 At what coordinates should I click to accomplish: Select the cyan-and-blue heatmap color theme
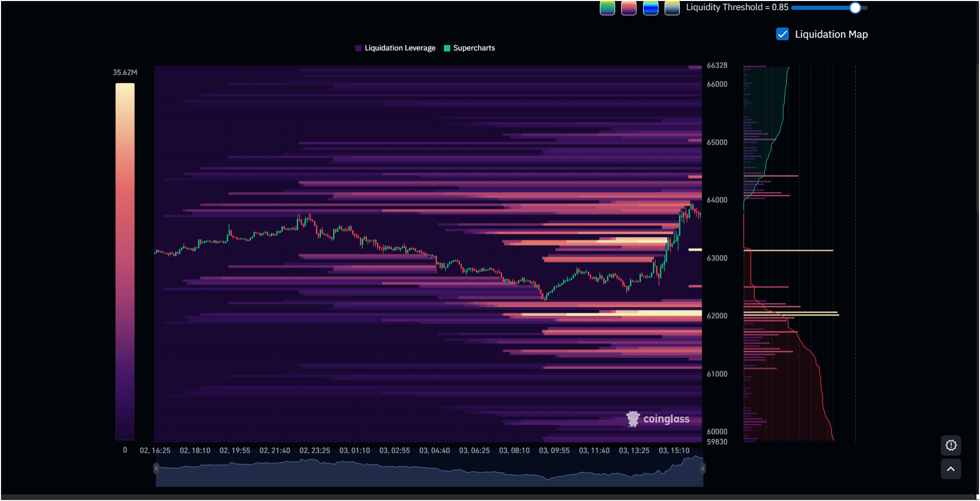(x=651, y=8)
